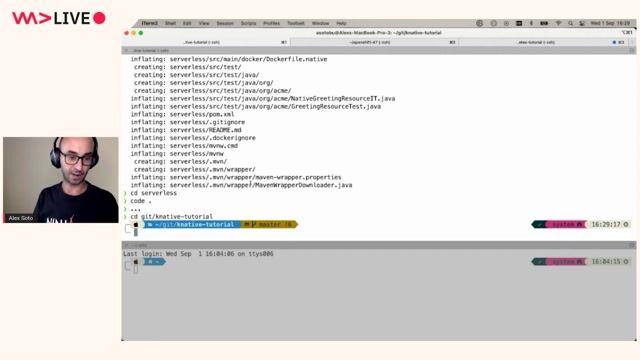Open the iTerm2 application menu
Viewport: 640px width, 360px height.
click(149, 23)
